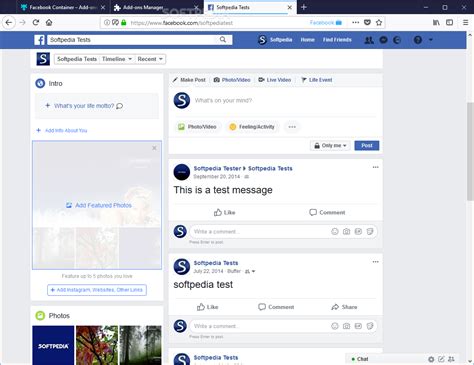Change the Only me audience selector

[330, 146]
